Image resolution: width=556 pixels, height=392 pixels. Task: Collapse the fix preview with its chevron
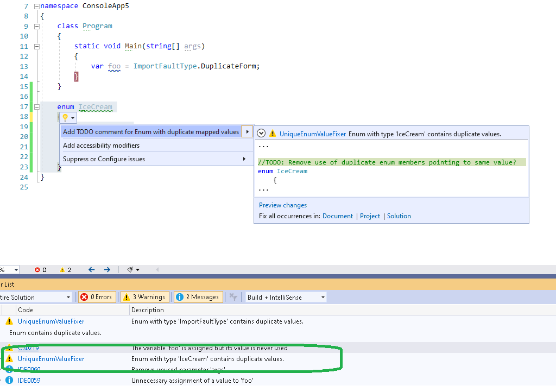[x=261, y=134]
